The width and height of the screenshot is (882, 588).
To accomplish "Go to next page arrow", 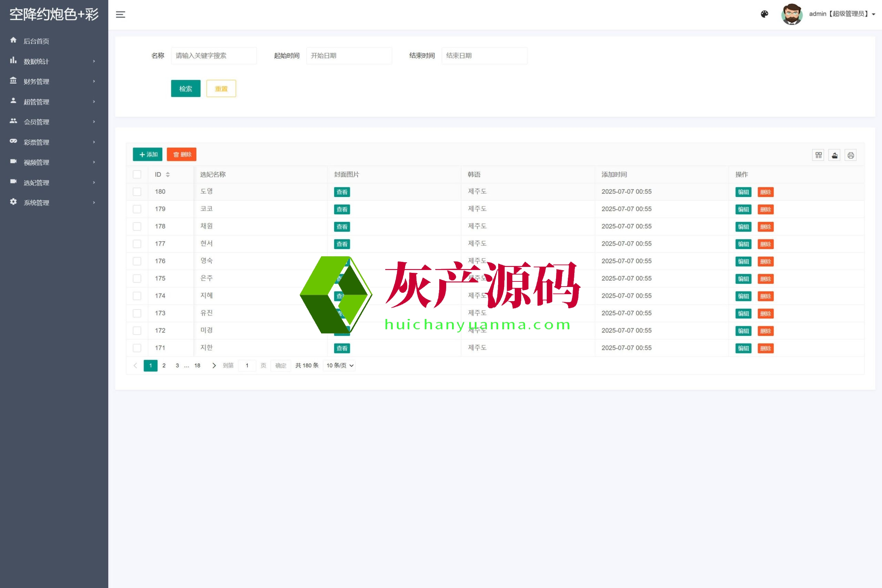I will [214, 365].
